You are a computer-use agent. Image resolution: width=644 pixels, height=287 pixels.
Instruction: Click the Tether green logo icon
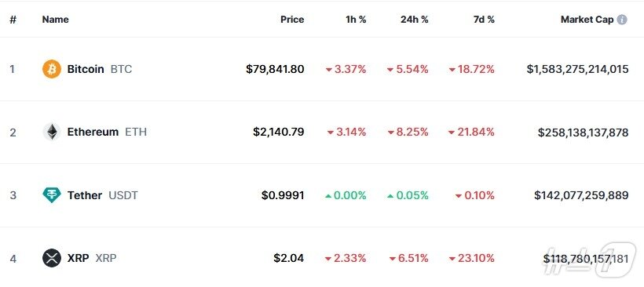52,195
